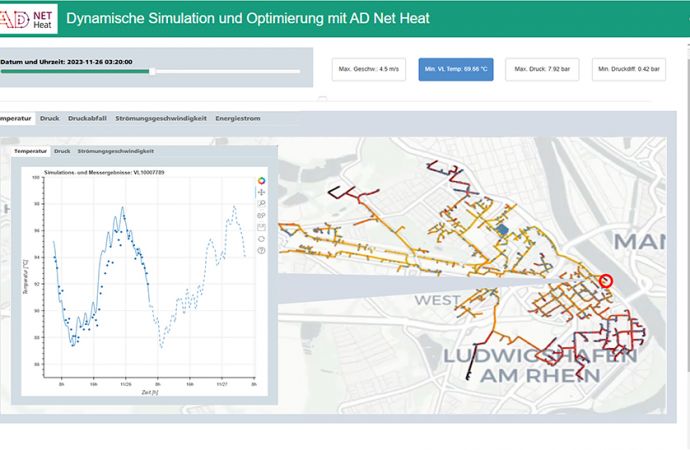This screenshot has width=690, height=450.
Task: Click the 11/27 tick label on the time axis
Action: 222,384
